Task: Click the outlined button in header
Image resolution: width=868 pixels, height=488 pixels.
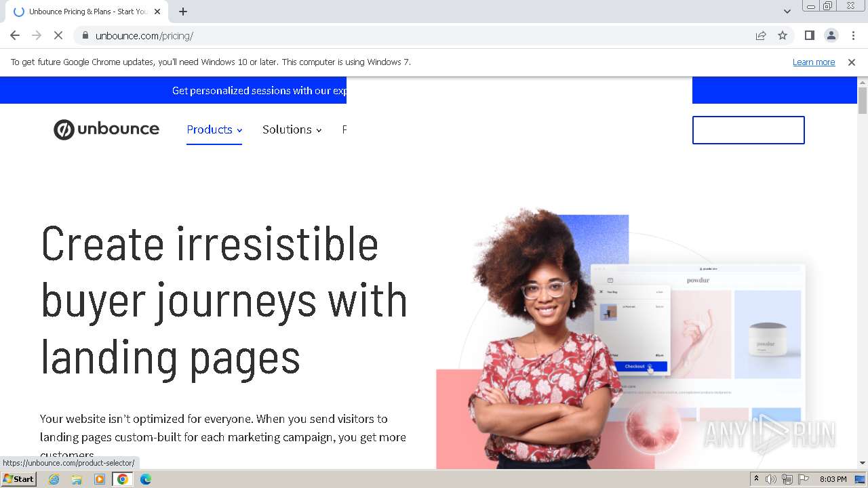Action: pos(749,130)
